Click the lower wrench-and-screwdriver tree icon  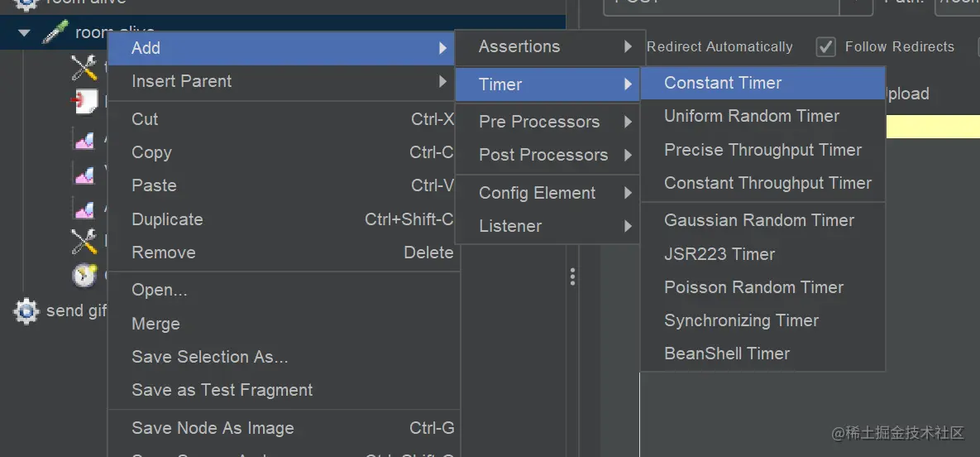[x=84, y=241]
